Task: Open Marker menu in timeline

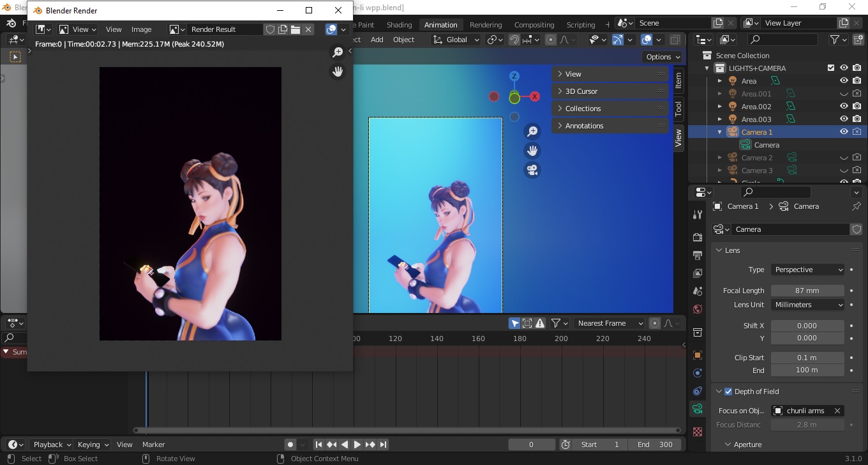Action: pyautogui.click(x=154, y=445)
